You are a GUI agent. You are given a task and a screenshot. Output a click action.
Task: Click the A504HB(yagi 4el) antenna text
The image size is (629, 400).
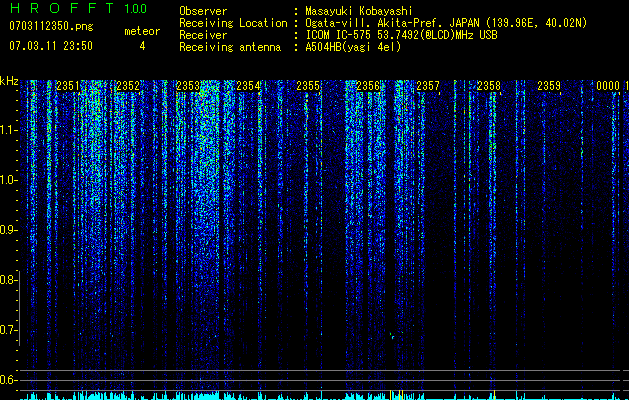pos(353,47)
